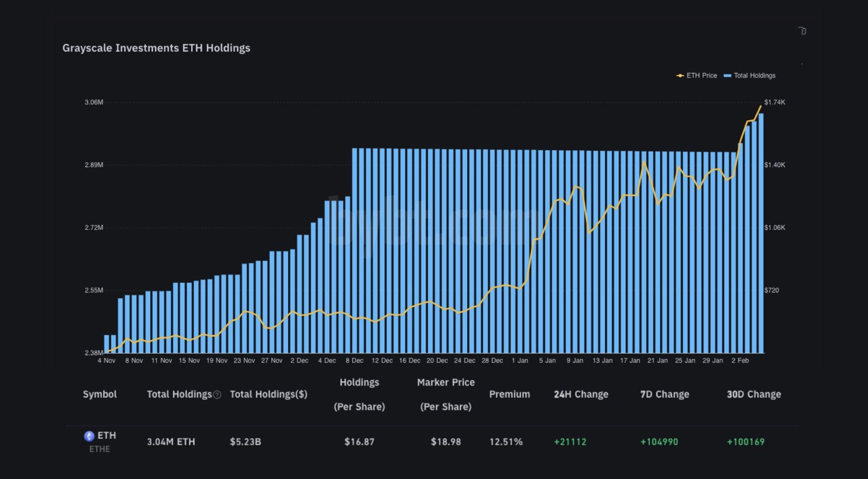Select the ETH symbol name in the table row

click(x=107, y=436)
